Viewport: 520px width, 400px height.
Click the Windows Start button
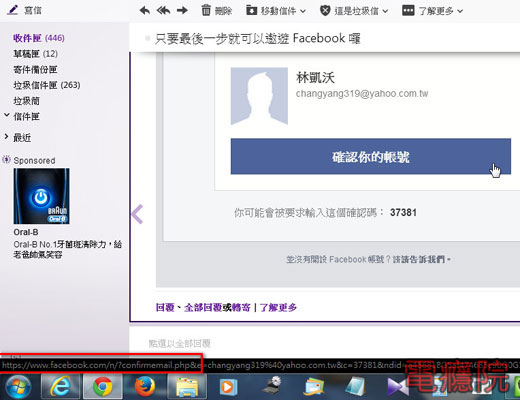(17, 387)
